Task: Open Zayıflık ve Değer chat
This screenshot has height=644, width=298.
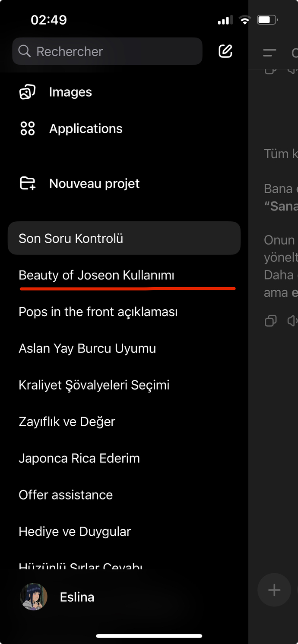Action: click(x=67, y=422)
